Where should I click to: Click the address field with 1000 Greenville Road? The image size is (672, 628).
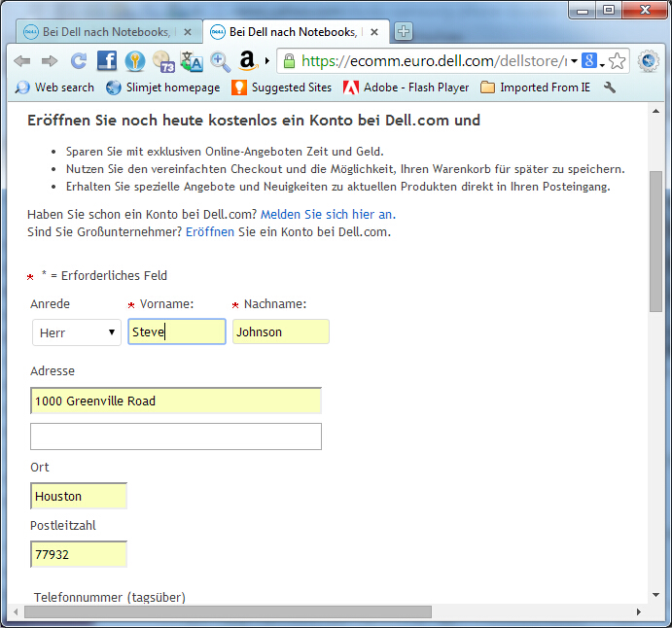pyautogui.click(x=176, y=401)
